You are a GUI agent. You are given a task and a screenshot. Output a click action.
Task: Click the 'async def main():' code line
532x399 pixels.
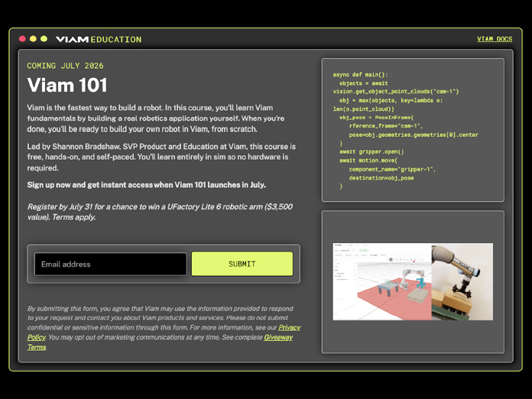click(x=360, y=75)
